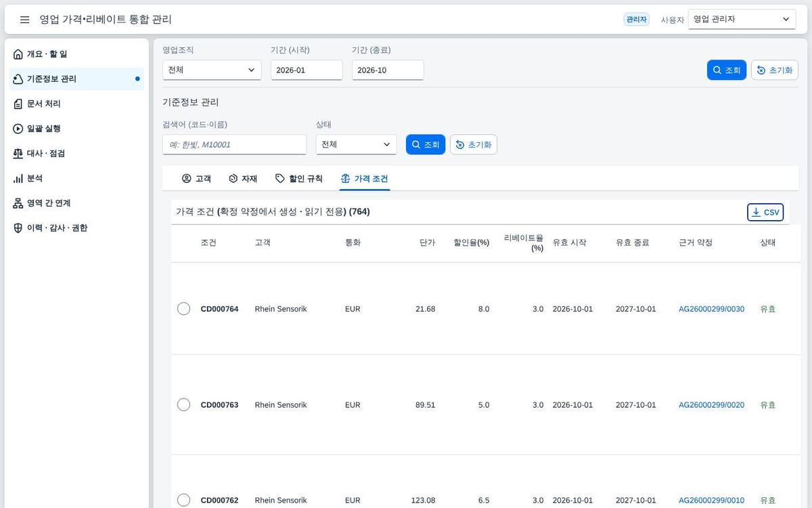Click the 유효 종료 column header
Image resolution: width=812 pixels, height=508 pixels.
coord(633,242)
